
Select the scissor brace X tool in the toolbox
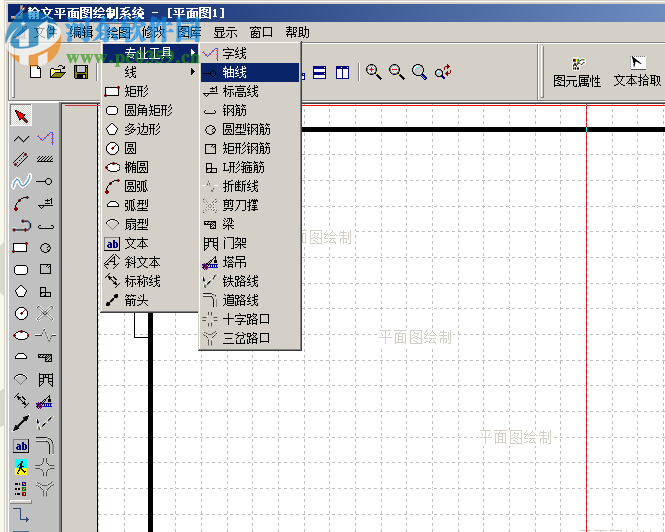[45, 314]
